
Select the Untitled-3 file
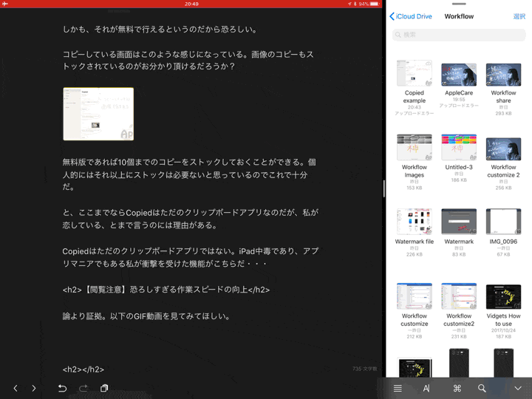pos(459,148)
